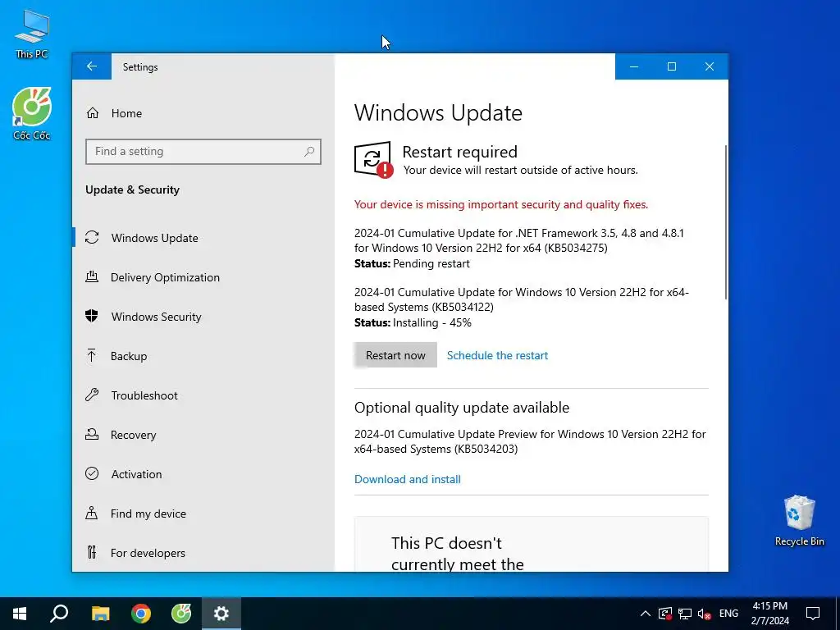Click the missing security fixes warning text
Screen dimensions: 840x630
[501, 204]
